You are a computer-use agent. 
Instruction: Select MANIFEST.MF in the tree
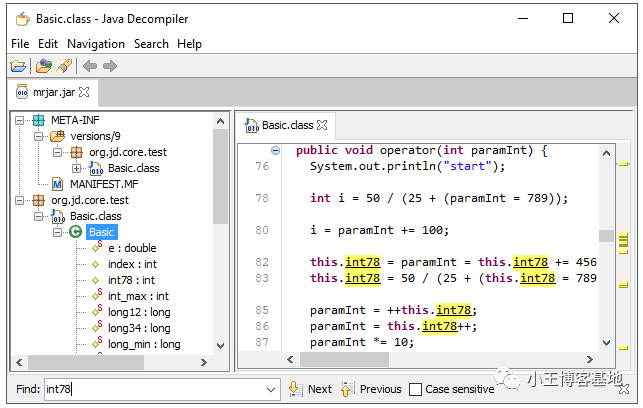[x=105, y=184]
